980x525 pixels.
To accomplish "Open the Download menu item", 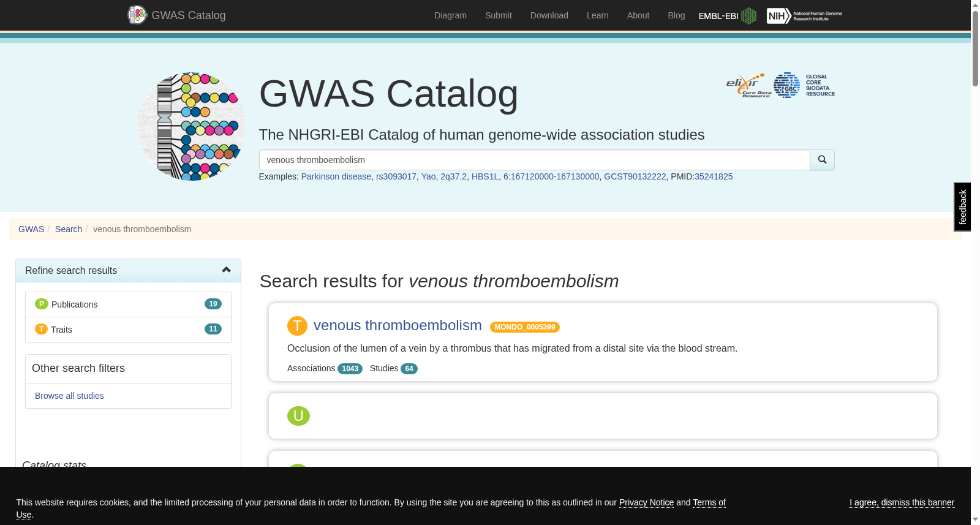I will click(x=549, y=15).
